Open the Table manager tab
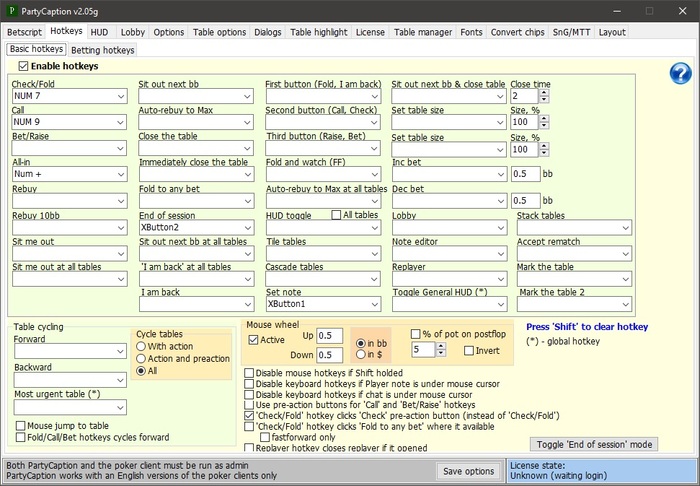This screenshot has height=486, width=700. point(423,32)
